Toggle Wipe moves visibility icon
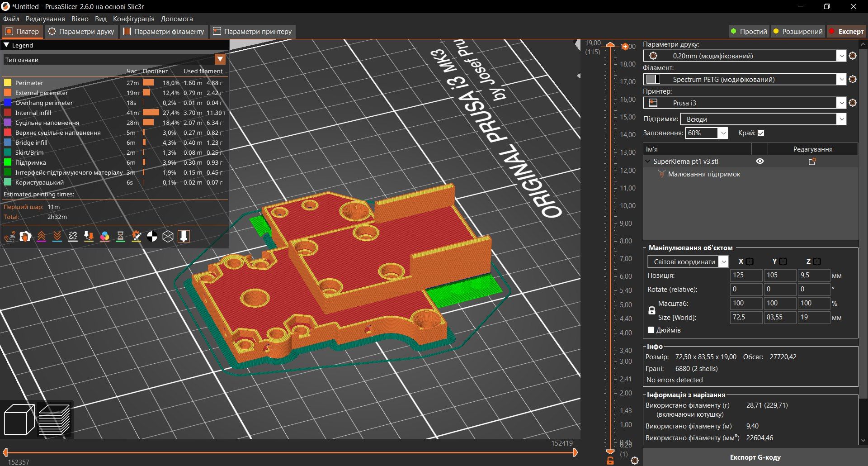Image resolution: width=868 pixels, height=466 pixels. pos(25,236)
